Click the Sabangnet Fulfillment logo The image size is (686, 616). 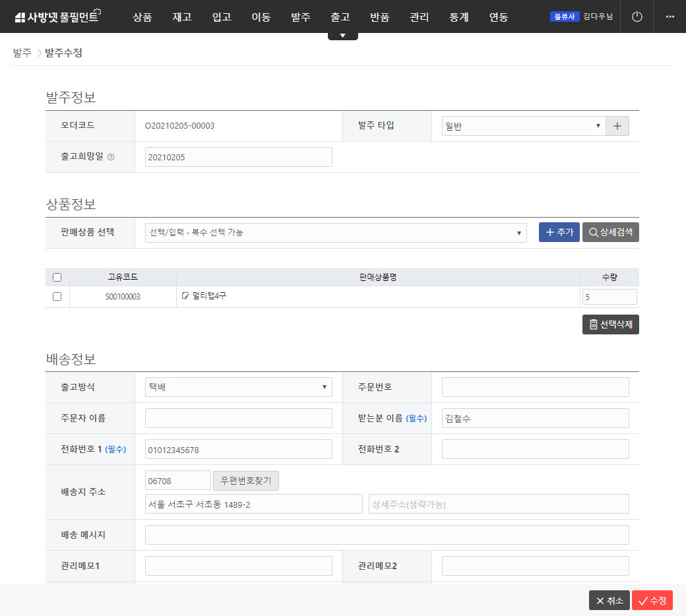57,17
